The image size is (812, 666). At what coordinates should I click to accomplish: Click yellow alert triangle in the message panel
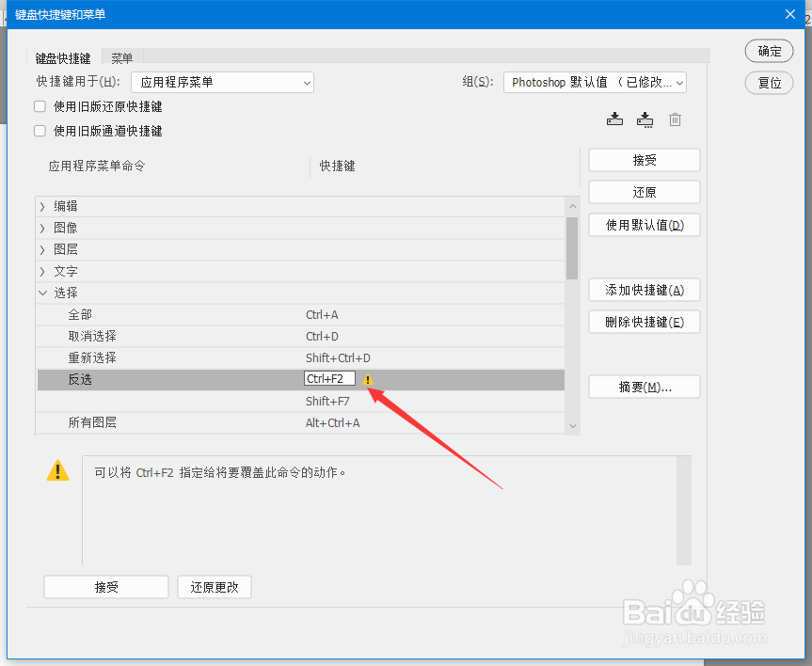[x=57, y=470]
